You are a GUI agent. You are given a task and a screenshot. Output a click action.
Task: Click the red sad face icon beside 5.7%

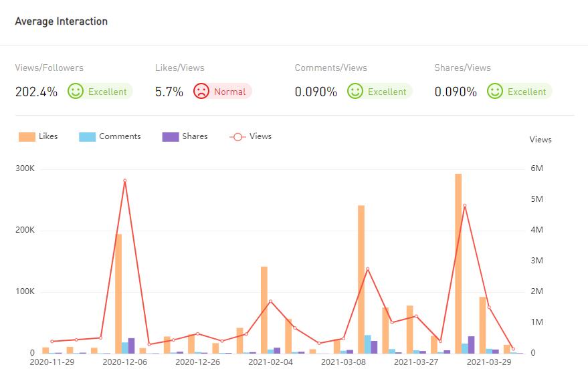[201, 91]
